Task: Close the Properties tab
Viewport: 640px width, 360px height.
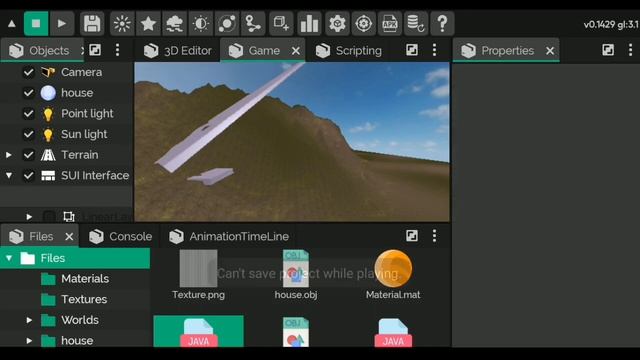Action: (550, 51)
